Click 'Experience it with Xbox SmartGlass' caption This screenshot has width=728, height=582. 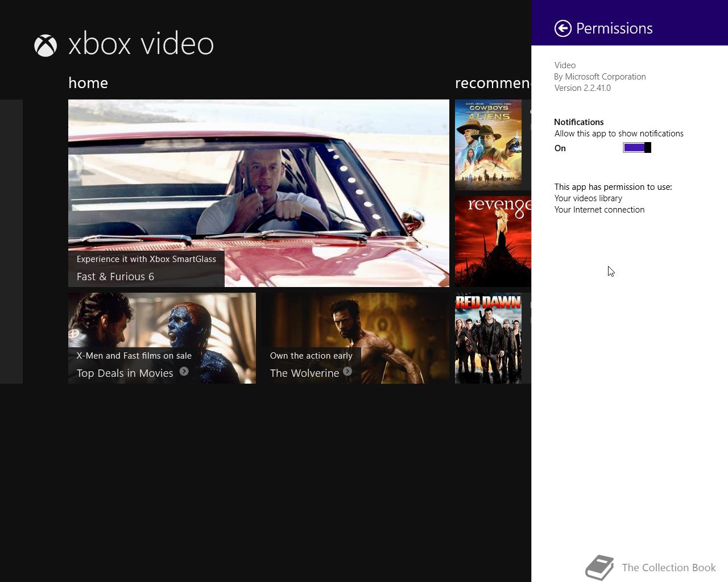point(146,259)
